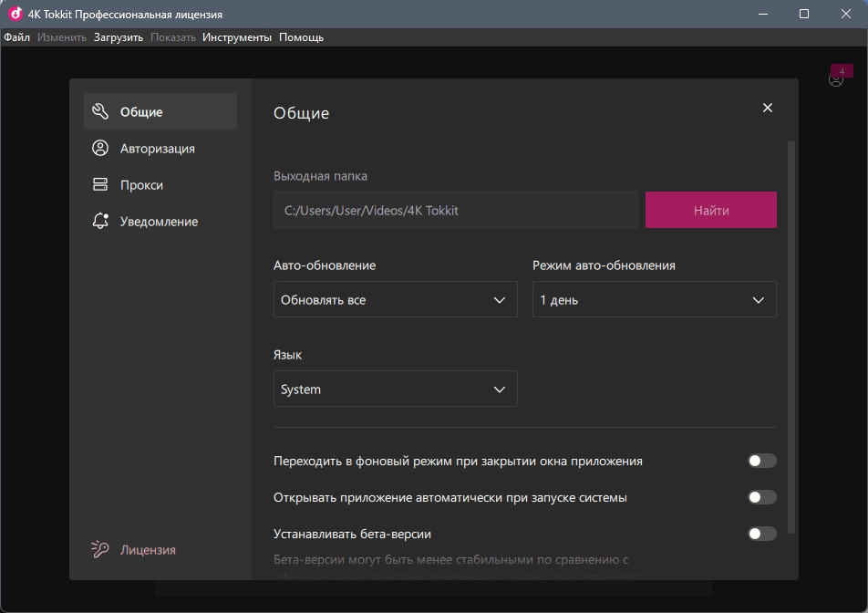Toggle auto-launch on system startup
The height and width of the screenshot is (613, 868).
[x=761, y=497]
